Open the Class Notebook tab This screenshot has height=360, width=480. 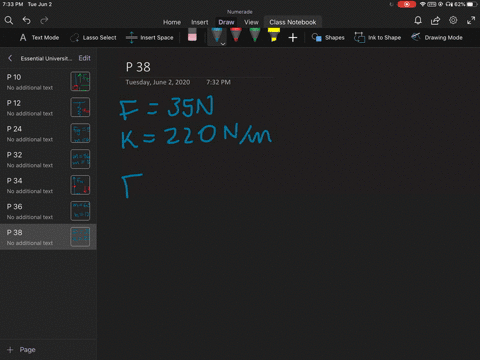[293, 22]
